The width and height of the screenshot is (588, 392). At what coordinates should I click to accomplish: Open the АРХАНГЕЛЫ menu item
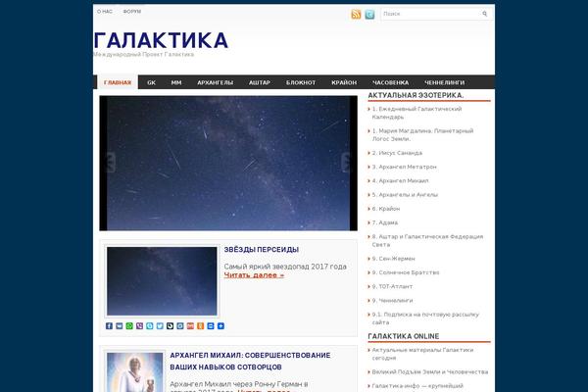click(x=216, y=82)
